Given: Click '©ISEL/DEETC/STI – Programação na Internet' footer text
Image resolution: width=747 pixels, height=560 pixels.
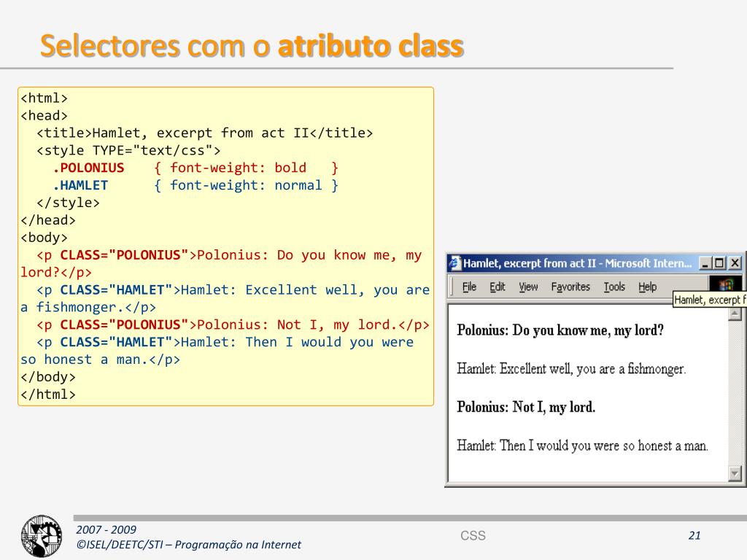Looking at the screenshot, I should 189,544.
